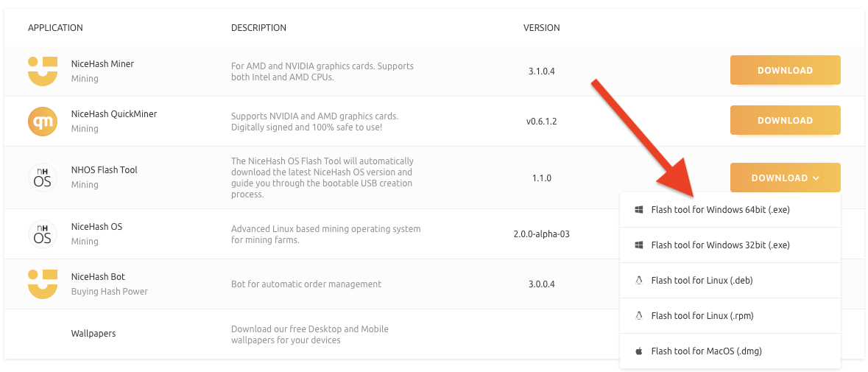
Task: Click Apple logo beside MacOS option
Action: (x=639, y=351)
